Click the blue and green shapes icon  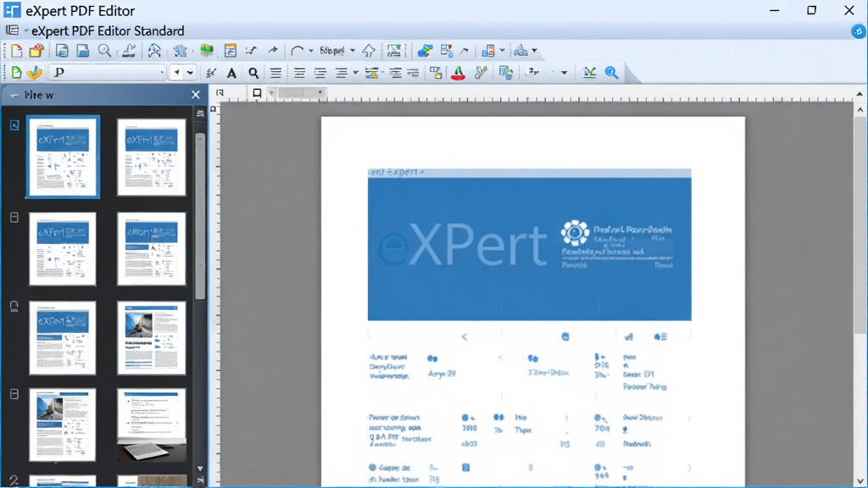coord(426,51)
